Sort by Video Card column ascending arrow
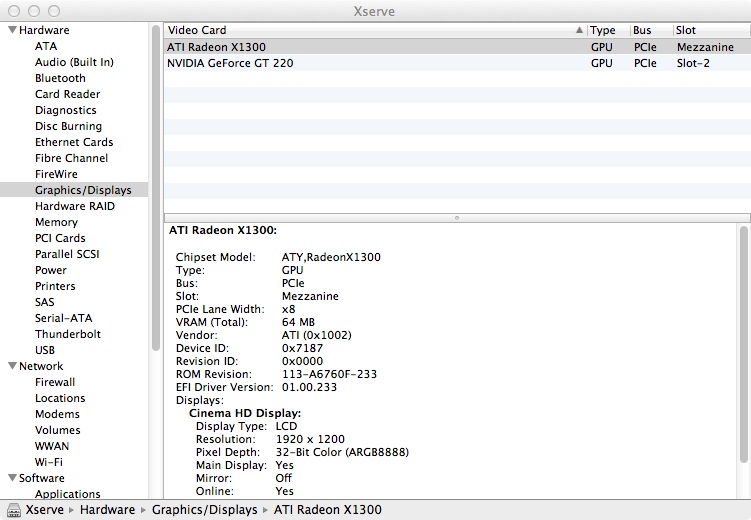 click(x=579, y=30)
